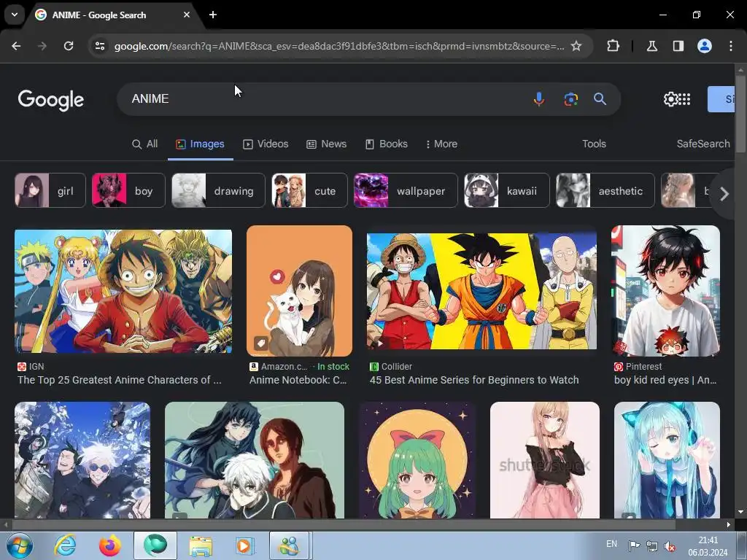Open the Chrome profile avatar
The image size is (747, 560).
pyautogui.click(x=705, y=46)
